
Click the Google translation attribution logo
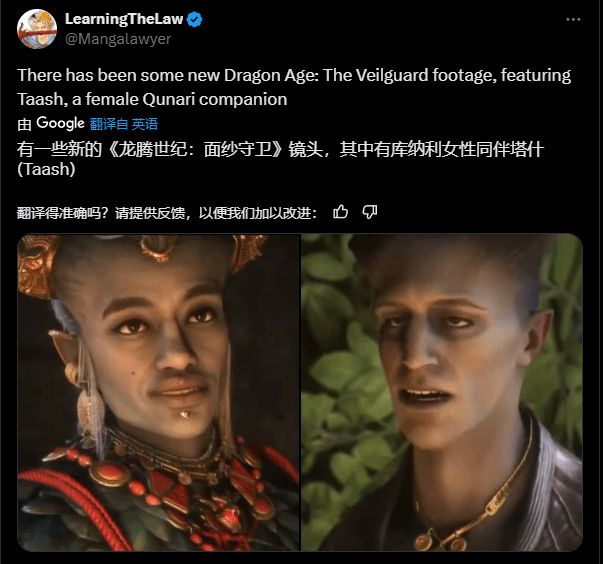pyautogui.click(x=60, y=123)
